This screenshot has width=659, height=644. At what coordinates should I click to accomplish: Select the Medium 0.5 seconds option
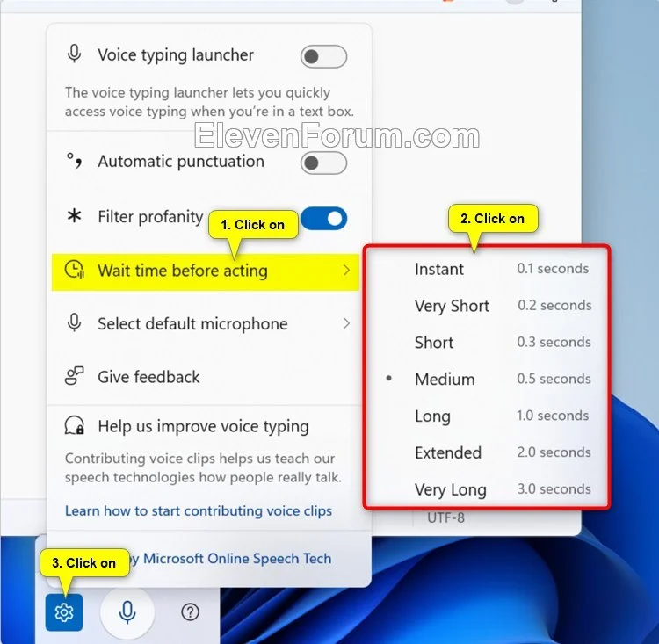[487, 379]
